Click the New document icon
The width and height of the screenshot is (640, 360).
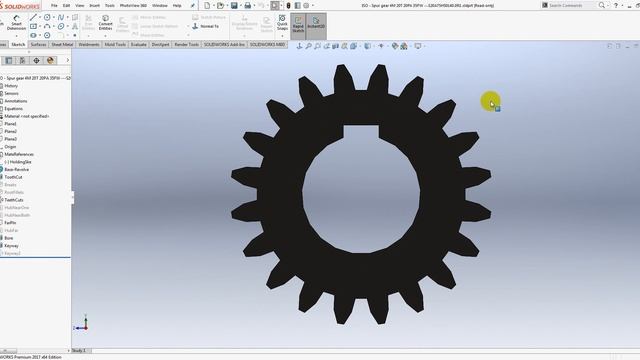click(207, 5)
